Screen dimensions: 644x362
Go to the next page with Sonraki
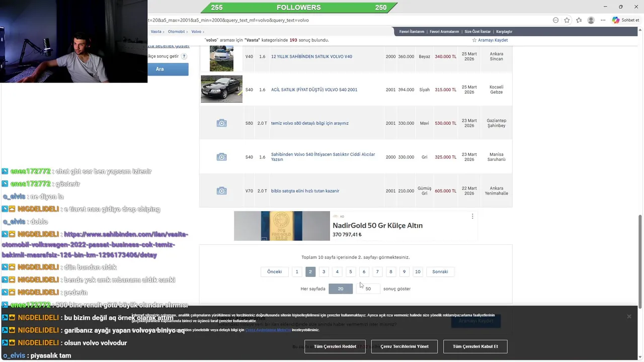pos(440,271)
